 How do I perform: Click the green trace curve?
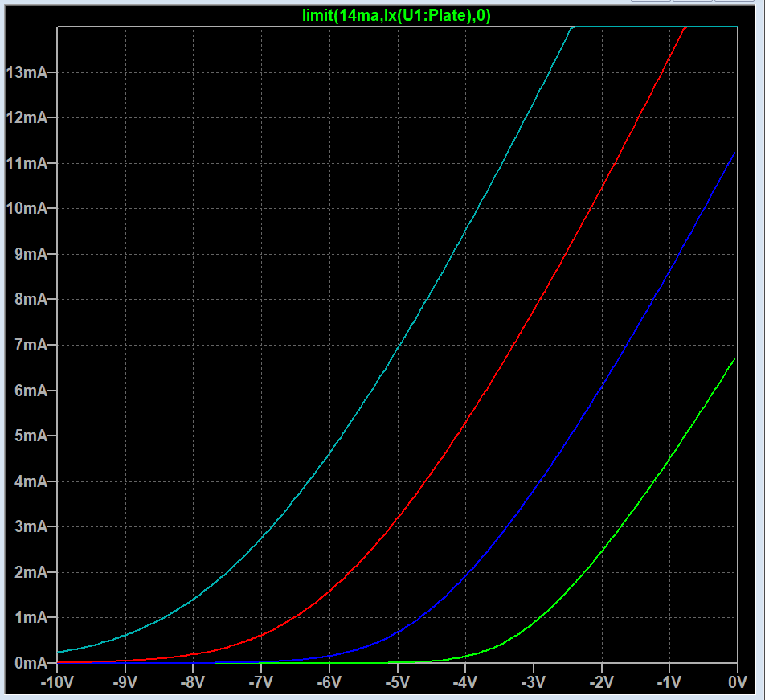[x=602, y=551]
